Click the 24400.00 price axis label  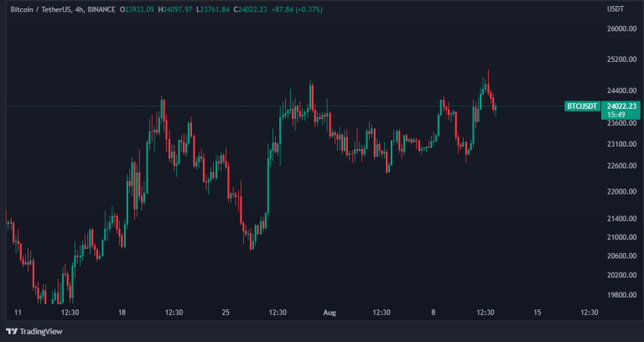[622, 91]
